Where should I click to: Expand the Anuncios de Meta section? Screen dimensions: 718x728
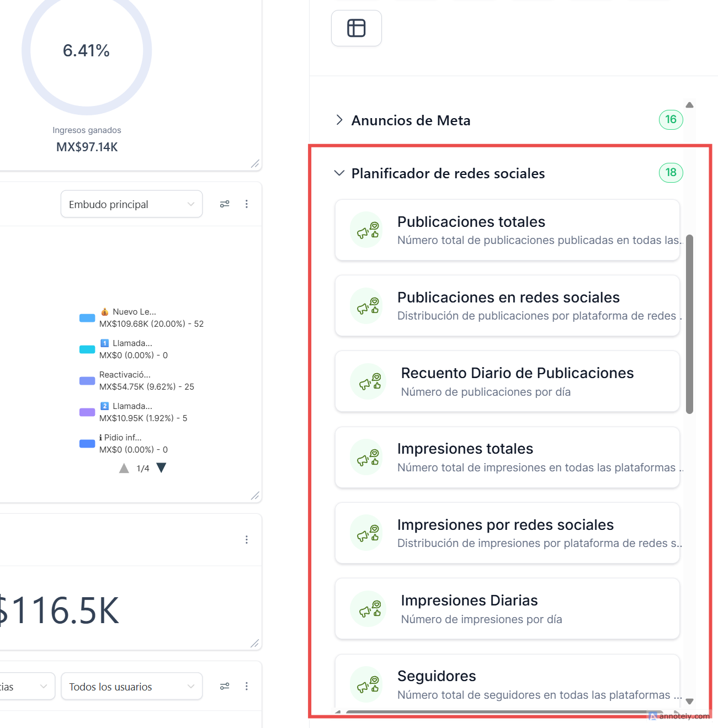click(x=339, y=120)
